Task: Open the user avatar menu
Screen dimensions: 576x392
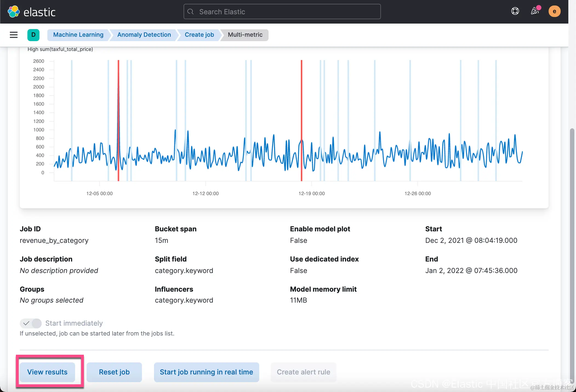Action: [x=554, y=11]
